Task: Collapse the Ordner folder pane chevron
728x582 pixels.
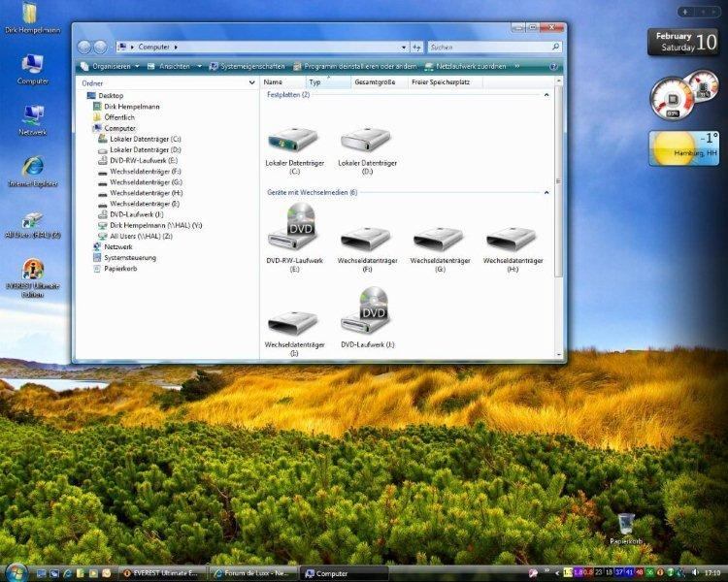Action: (251, 83)
